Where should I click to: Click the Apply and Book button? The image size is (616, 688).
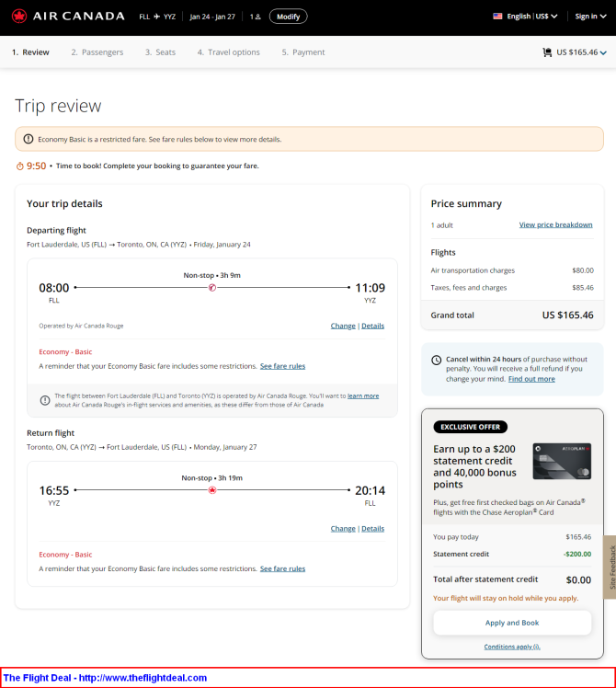click(512, 623)
